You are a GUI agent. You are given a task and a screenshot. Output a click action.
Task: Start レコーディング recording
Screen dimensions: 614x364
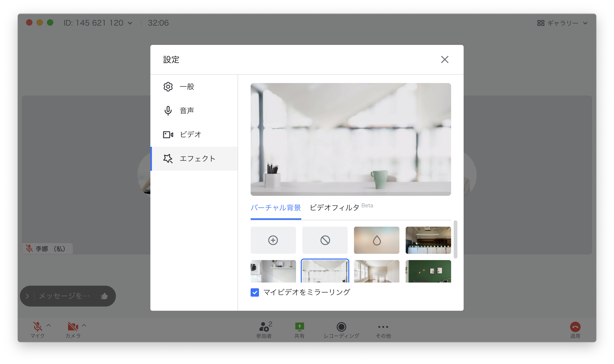tap(341, 330)
